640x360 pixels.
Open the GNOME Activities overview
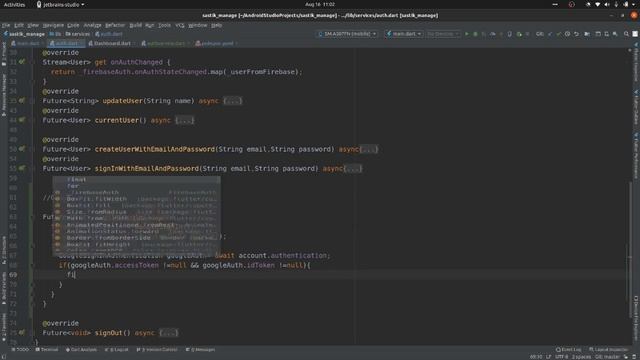(14, 4)
